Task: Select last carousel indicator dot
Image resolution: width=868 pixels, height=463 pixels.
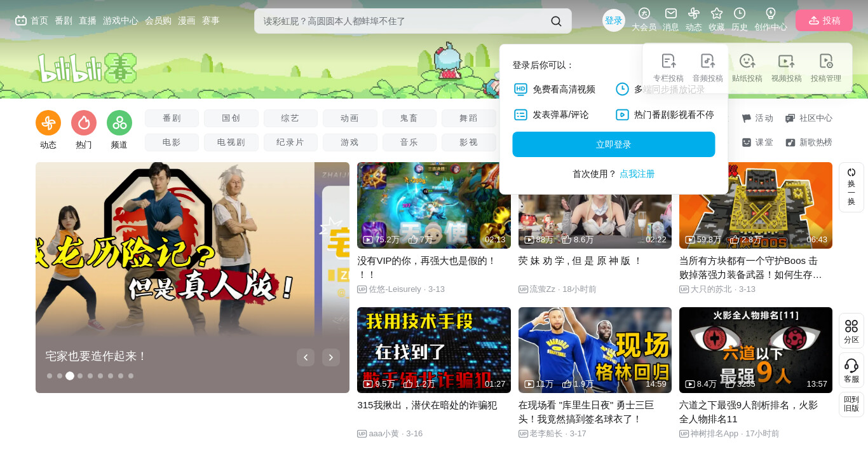Action: [x=131, y=376]
